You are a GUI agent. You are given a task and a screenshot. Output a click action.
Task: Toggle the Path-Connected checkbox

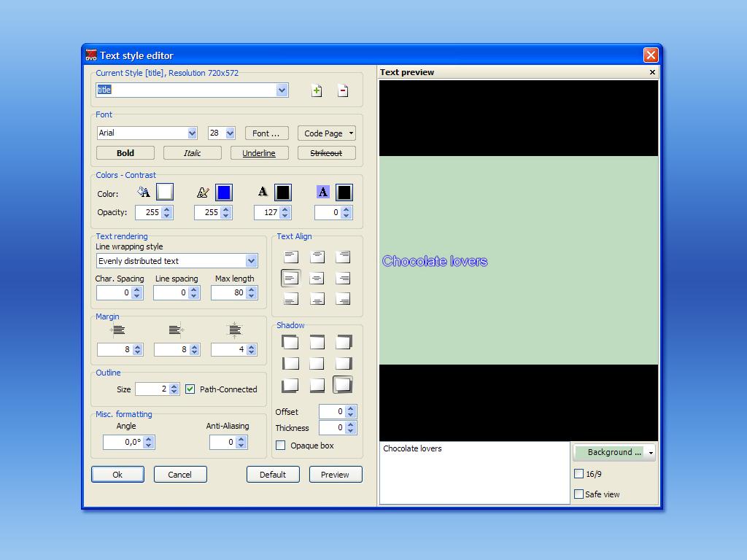(x=190, y=389)
